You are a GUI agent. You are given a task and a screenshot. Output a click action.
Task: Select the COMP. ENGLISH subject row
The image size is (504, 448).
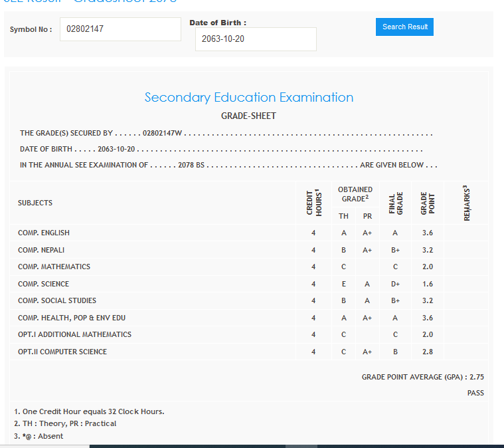coord(44,233)
